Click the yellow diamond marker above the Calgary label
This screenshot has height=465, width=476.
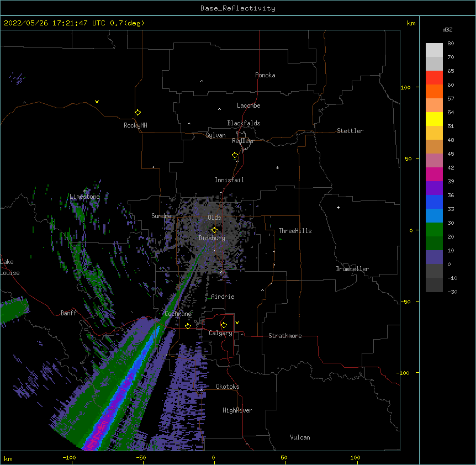224,325
